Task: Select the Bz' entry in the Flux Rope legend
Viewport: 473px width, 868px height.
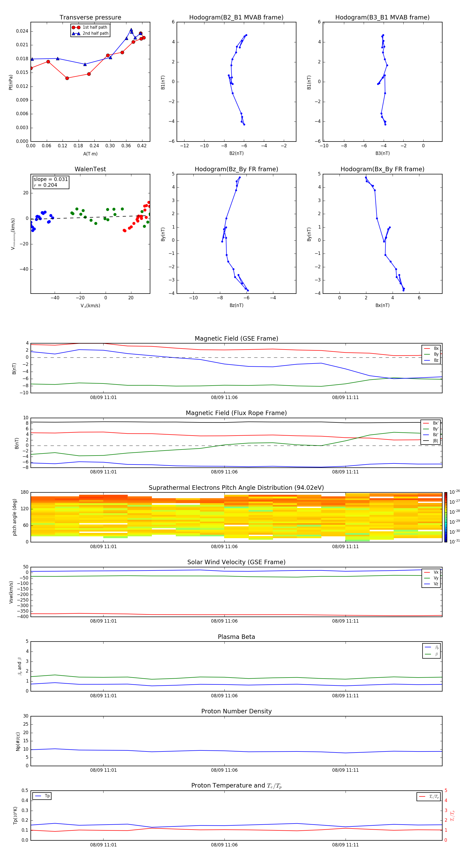Action: pyautogui.click(x=431, y=435)
